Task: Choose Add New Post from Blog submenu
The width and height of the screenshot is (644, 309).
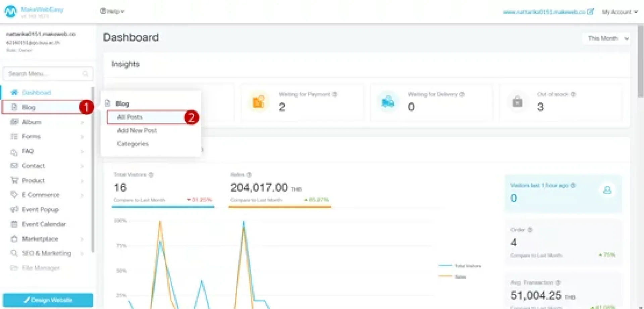Action: click(137, 131)
